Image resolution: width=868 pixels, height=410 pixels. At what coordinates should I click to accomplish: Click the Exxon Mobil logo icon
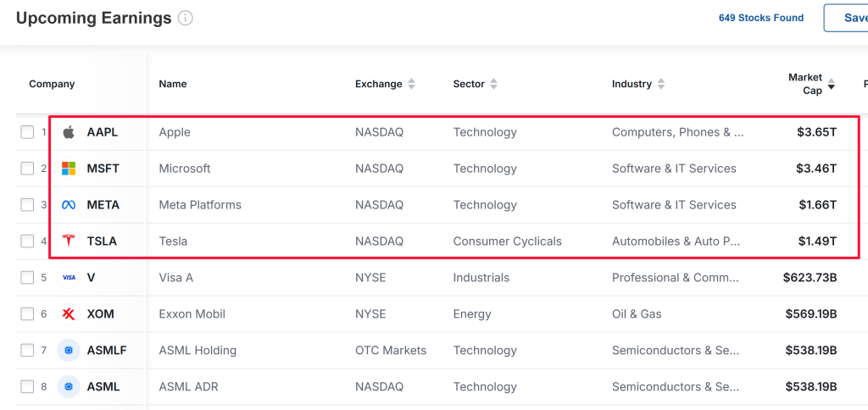[69, 314]
